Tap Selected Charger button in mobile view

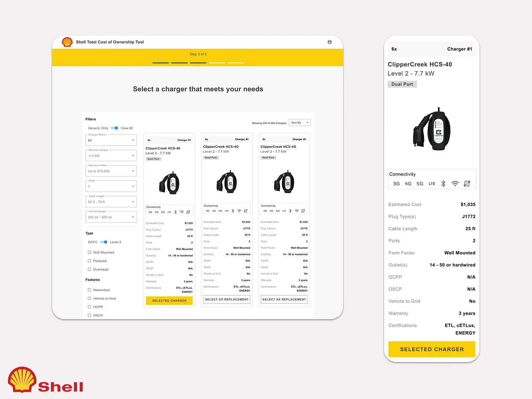click(x=432, y=349)
